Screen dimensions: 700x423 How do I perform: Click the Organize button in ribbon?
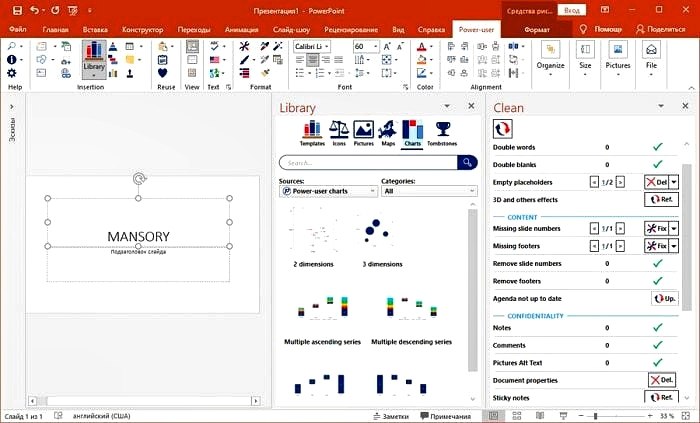[x=550, y=58]
